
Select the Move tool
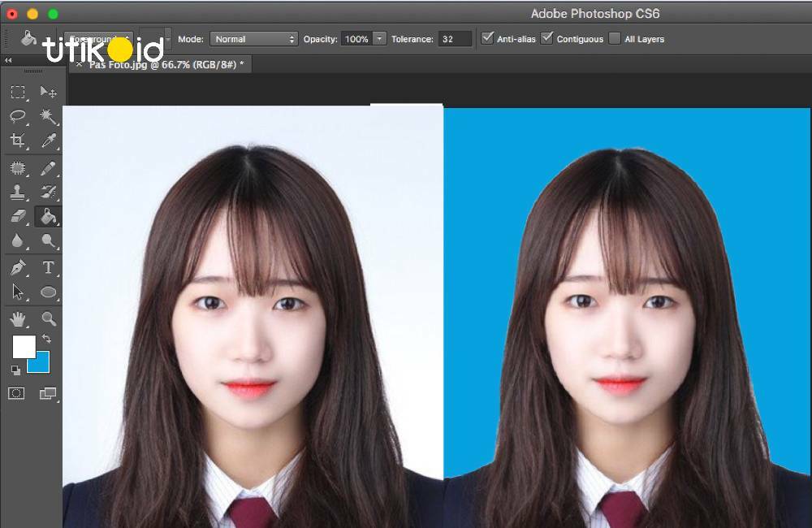[49, 92]
